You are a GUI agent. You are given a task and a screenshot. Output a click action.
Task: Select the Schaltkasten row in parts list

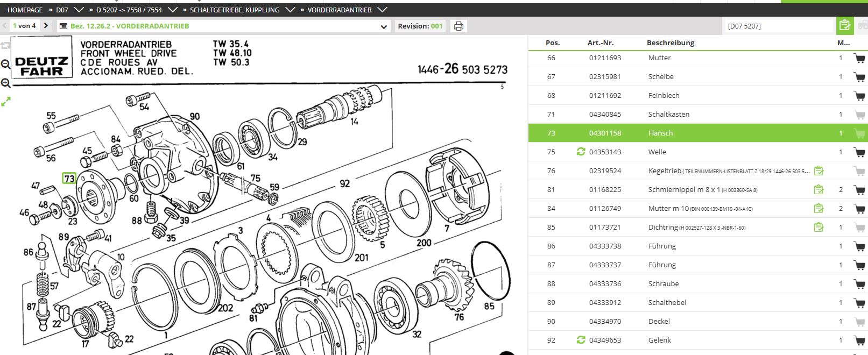668,114
